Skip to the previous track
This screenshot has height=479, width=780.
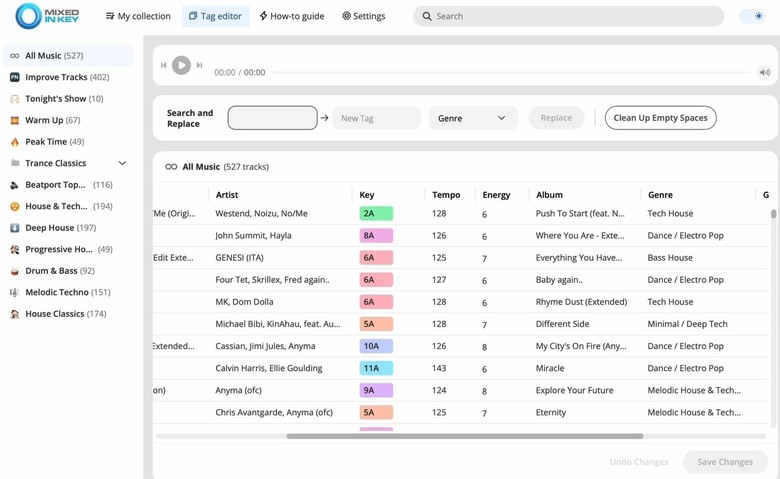tap(163, 65)
